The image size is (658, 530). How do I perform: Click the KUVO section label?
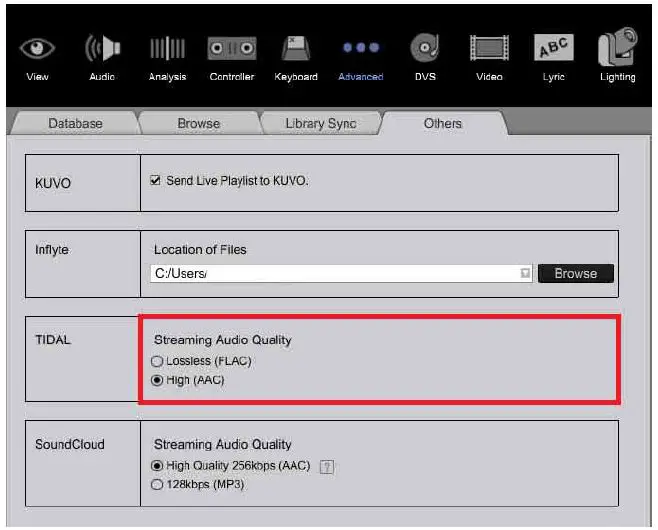53,183
